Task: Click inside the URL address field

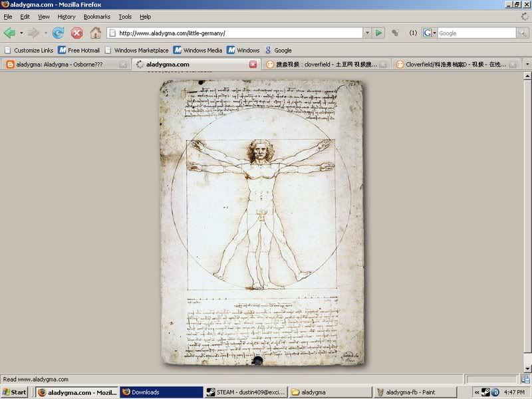Action: tap(233, 33)
